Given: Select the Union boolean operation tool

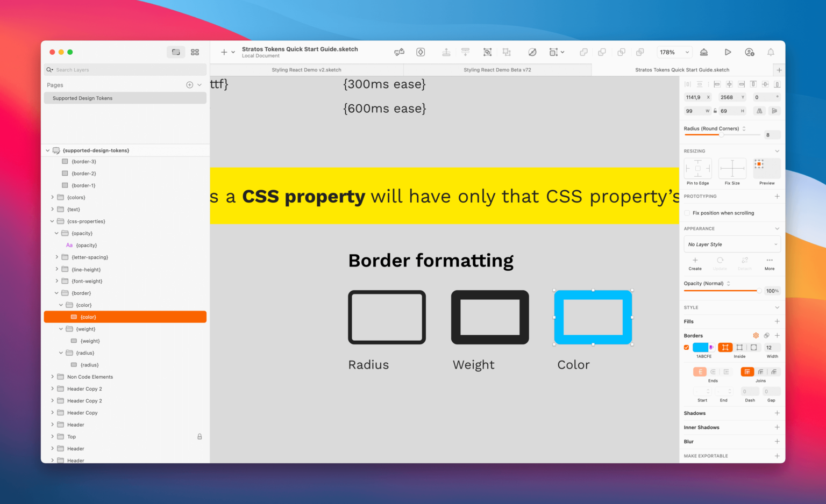Looking at the screenshot, I should pyautogui.click(x=583, y=52).
